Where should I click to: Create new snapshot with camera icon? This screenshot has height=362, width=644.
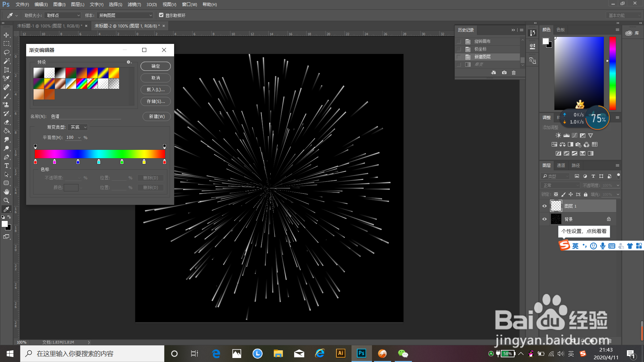(x=504, y=73)
